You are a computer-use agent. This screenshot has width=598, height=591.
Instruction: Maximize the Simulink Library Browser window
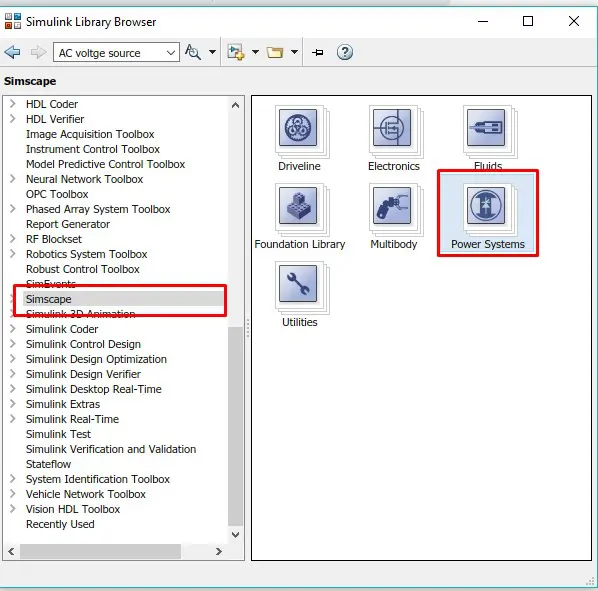pos(528,21)
